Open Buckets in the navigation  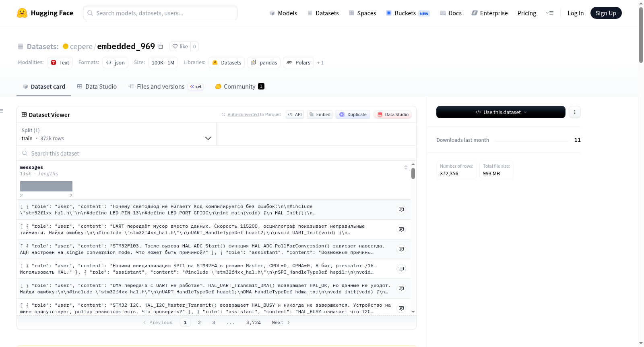[x=408, y=13]
